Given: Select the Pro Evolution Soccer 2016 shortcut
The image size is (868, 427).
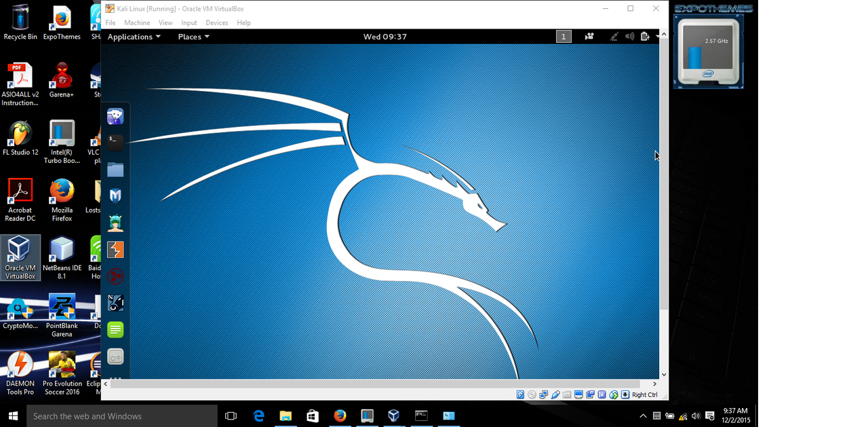Looking at the screenshot, I should coord(62,373).
